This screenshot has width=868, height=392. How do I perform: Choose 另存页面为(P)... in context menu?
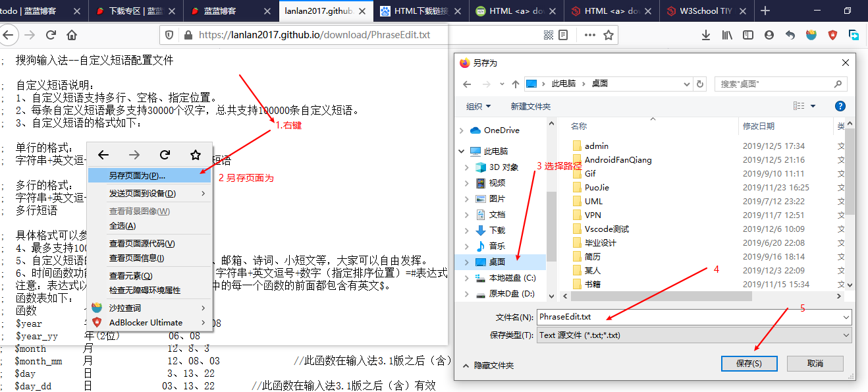(x=149, y=176)
